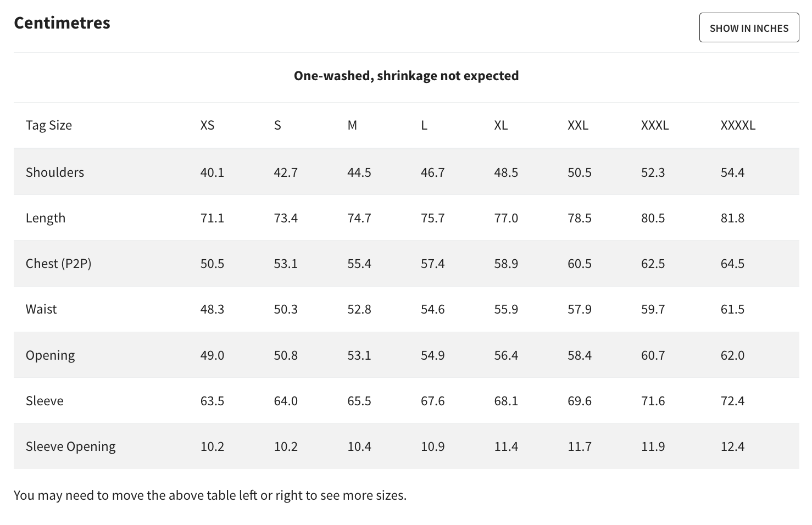812x525 pixels.
Task: Click the Opening value 62.0 for XXXXL
Action: coord(732,355)
